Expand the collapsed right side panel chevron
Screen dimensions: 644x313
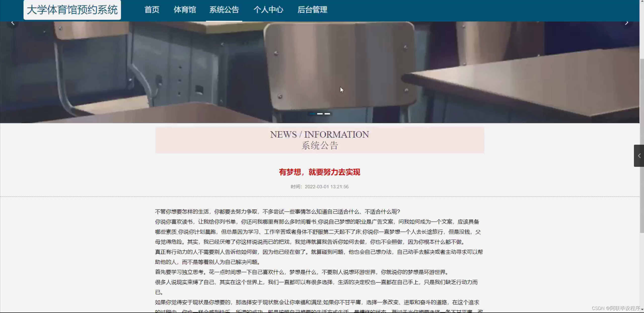click(x=639, y=156)
